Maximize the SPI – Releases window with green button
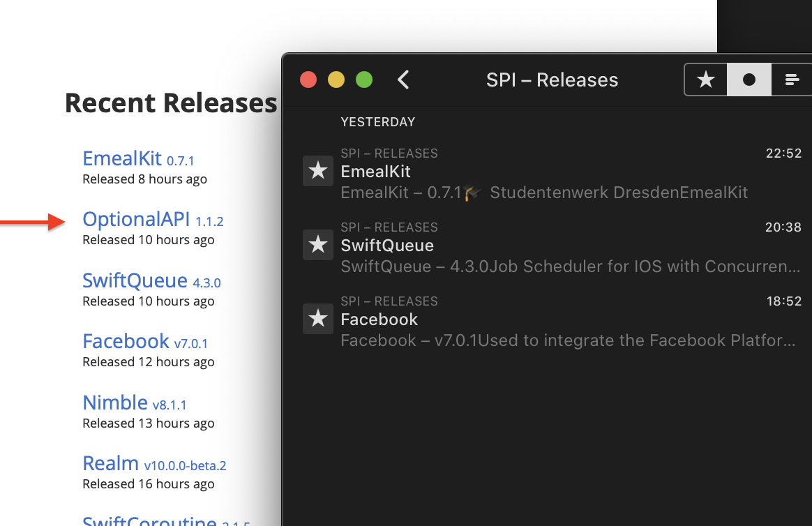The image size is (812, 526). pyautogui.click(x=364, y=80)
